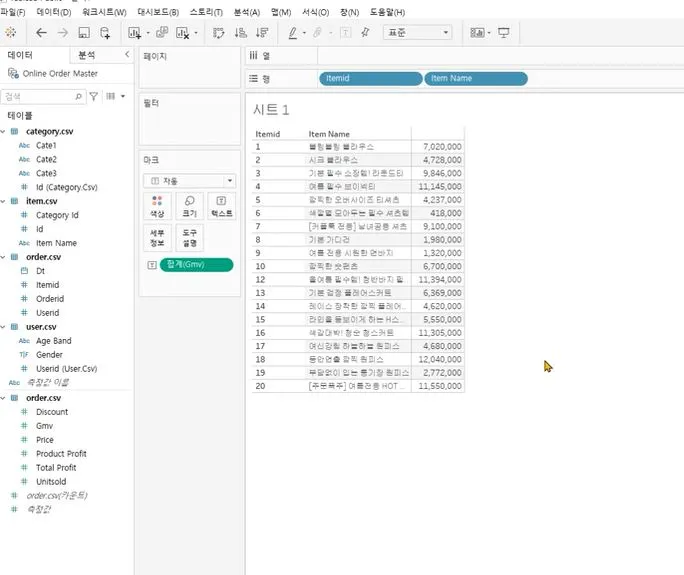This screenshot has width=684, height=575.
Task: Select the Category Id field
Action: click(x=57, y=215)
